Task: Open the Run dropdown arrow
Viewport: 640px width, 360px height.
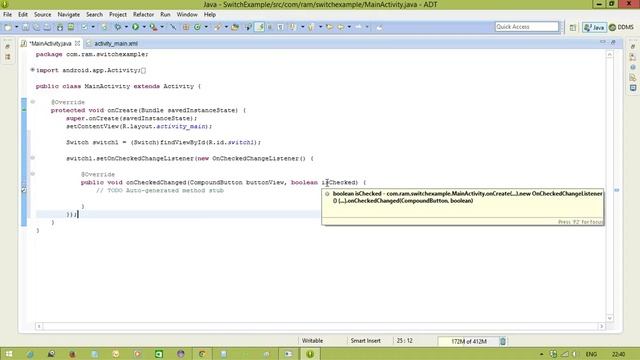Action: tap(144, 27)
